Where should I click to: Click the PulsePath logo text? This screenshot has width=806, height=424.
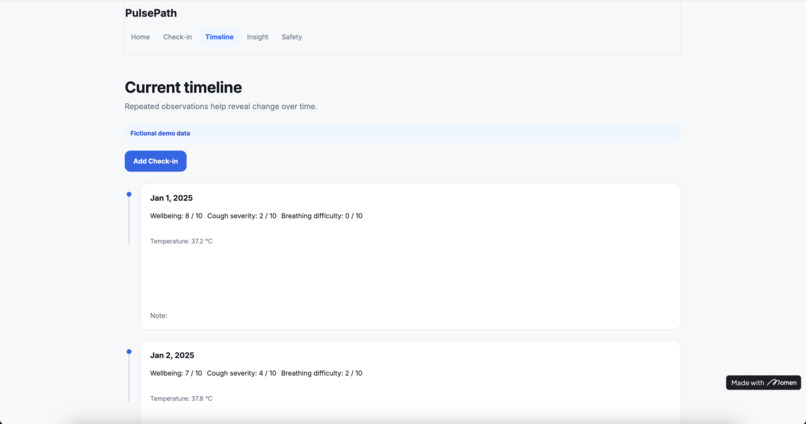pyautogui.click(x=151, y=13)
